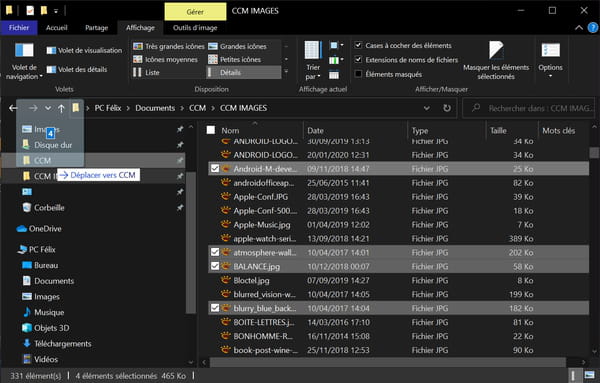Viewport: 600px width, 383px height.
Task: Open Téléchargements folder in sidebar
Action: [x=57, y=344]
